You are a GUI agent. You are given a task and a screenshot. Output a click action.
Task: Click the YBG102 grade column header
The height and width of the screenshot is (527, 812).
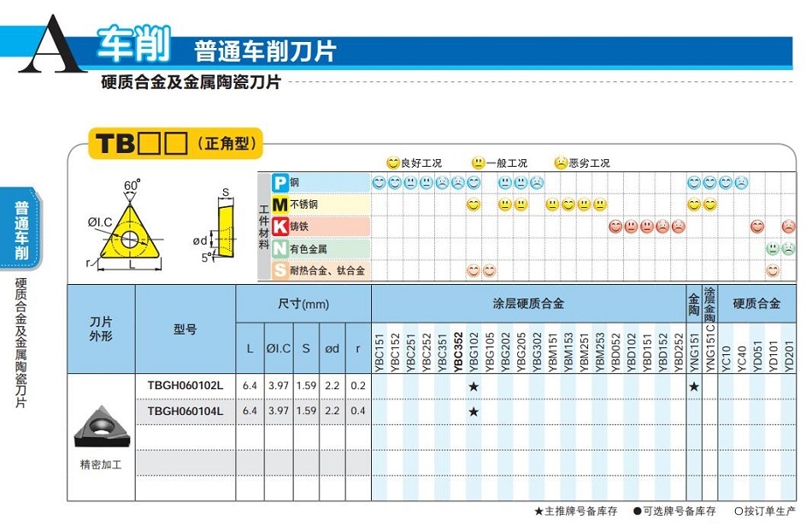click(x=474, y=352)
